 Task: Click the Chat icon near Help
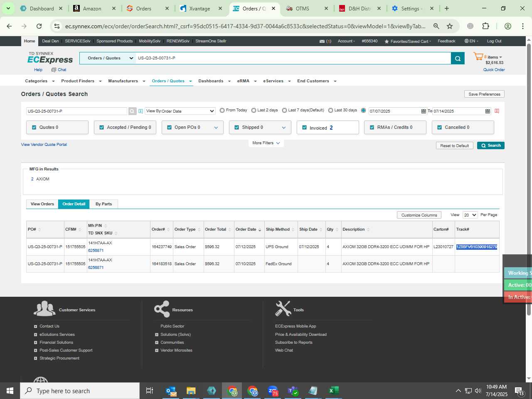[54, 70]
